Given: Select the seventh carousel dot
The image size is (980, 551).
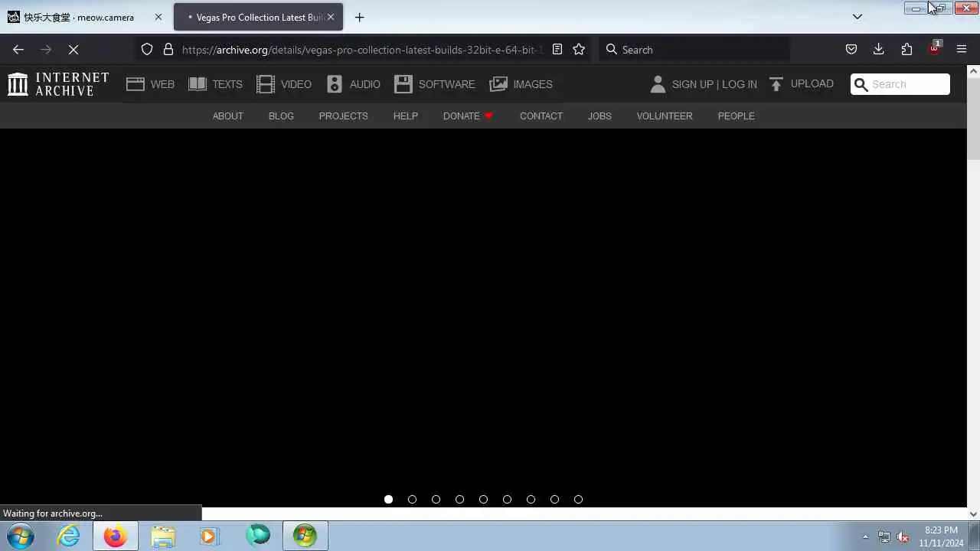Looking at the screenshot, I should pyautogui.click(x=531, y=500).
